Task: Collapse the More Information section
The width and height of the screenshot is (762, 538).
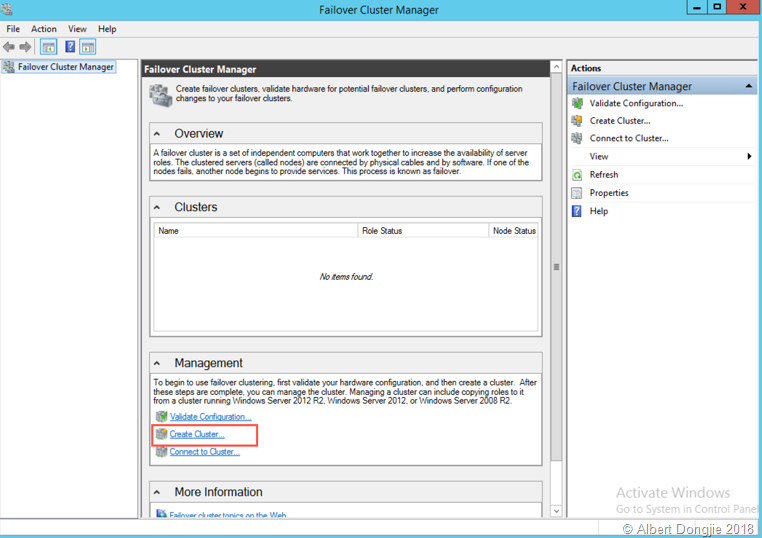Action: [157, 492]
